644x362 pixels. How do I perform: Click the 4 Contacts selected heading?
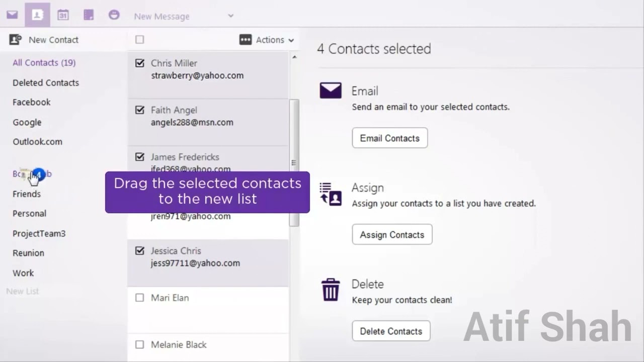374,49
